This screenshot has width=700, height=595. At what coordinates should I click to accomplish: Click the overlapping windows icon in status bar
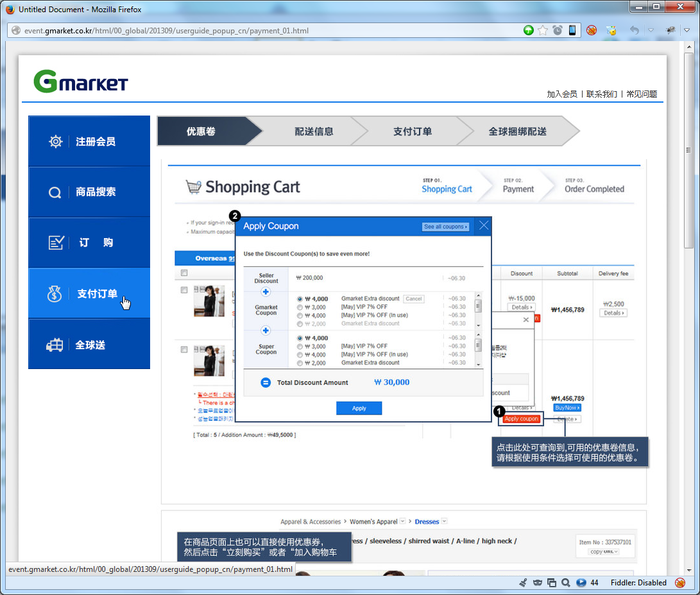click(x=552, y=583)
